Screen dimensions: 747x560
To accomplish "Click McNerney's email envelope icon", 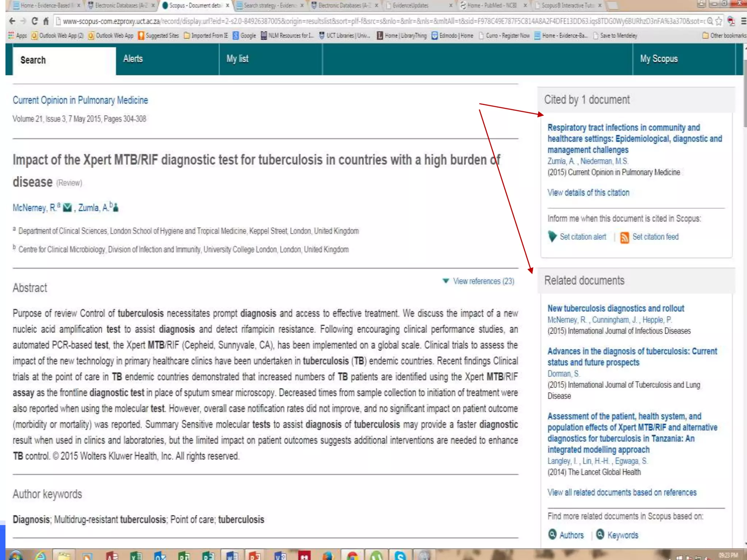I will [67, 208].
